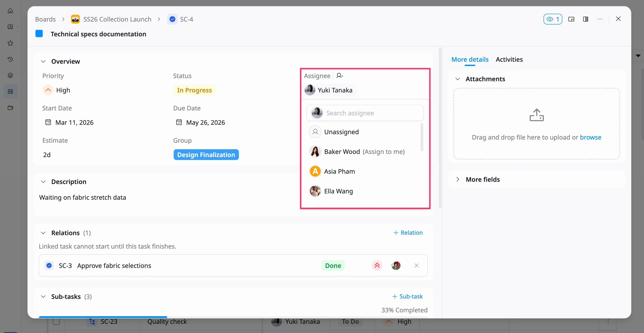This screenshot has width=644, height=333.
Task: Collapse the Attachments section
Action: pyautogui.click(x=458, y=79)
